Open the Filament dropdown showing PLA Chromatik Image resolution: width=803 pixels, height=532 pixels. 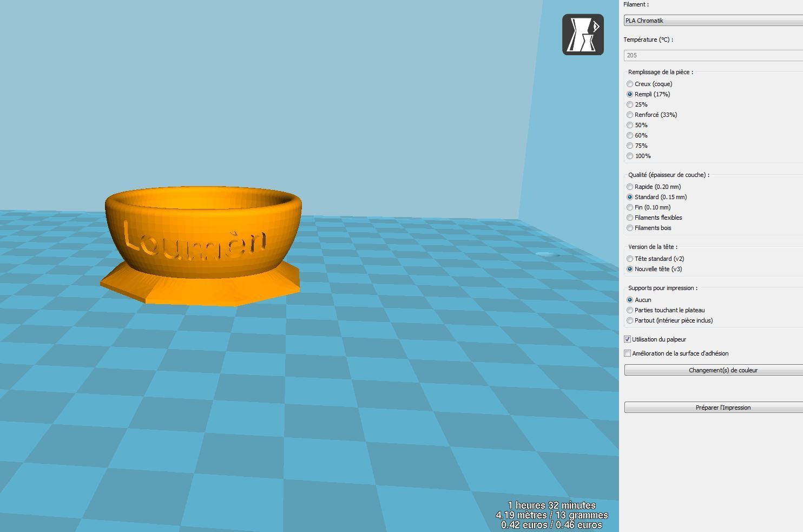[x=713, y=21]
